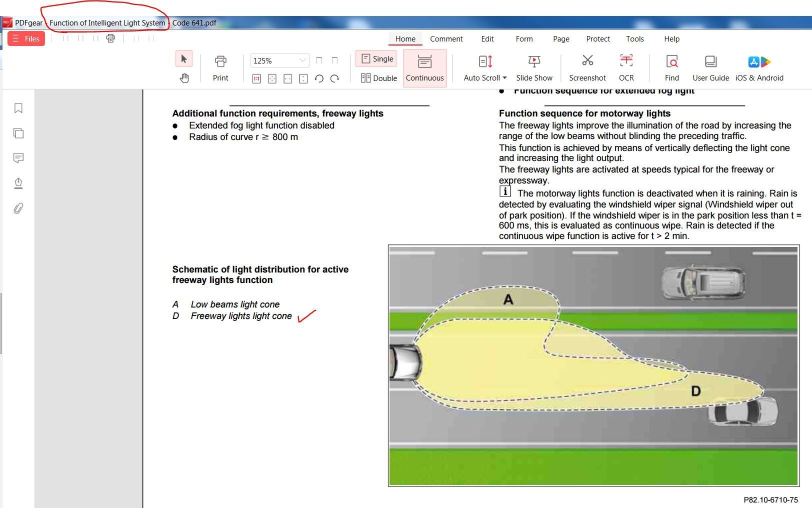The image size is (812, 508).
Task: Open the 125% zoom level dropdown
Action: tap(302, 60)
